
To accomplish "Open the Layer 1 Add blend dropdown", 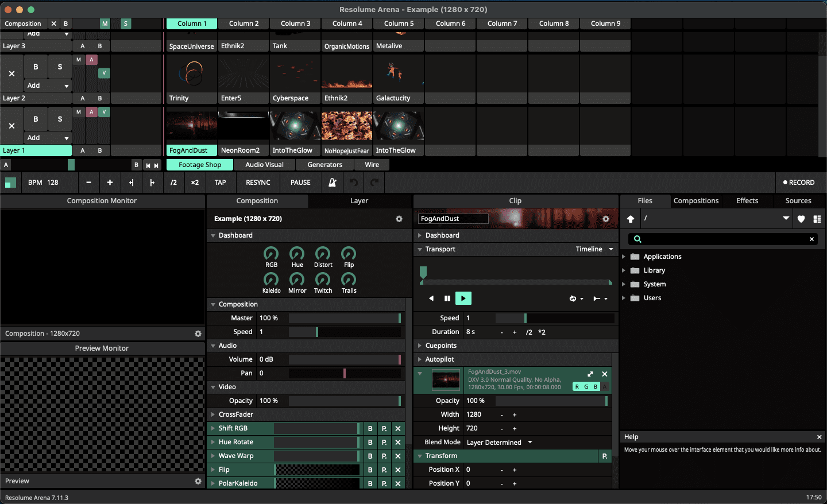I will [48, 138].
